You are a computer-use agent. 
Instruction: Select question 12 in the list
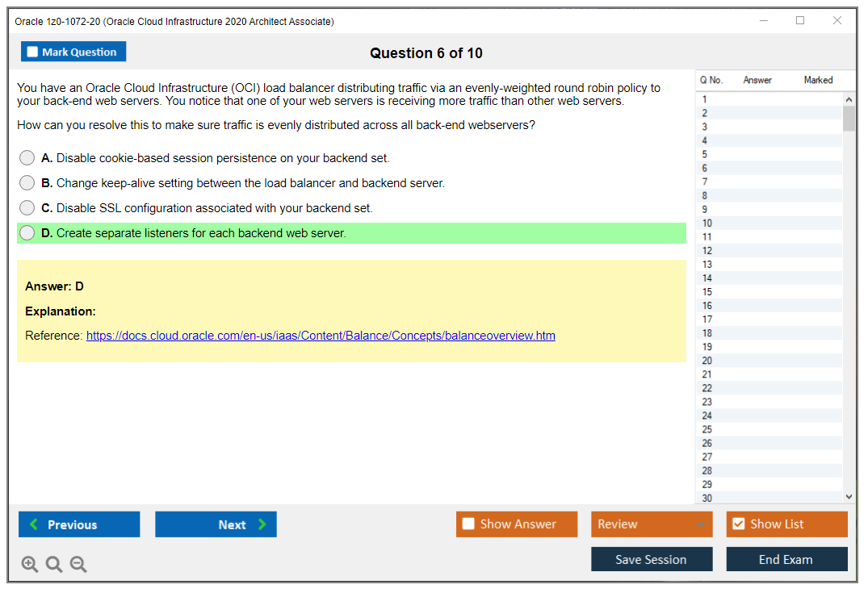769,251
